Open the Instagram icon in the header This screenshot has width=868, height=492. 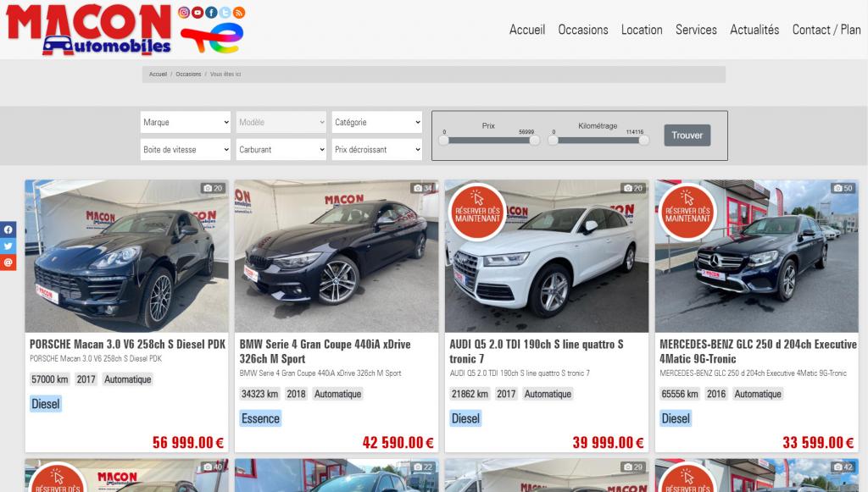point(184,12)
